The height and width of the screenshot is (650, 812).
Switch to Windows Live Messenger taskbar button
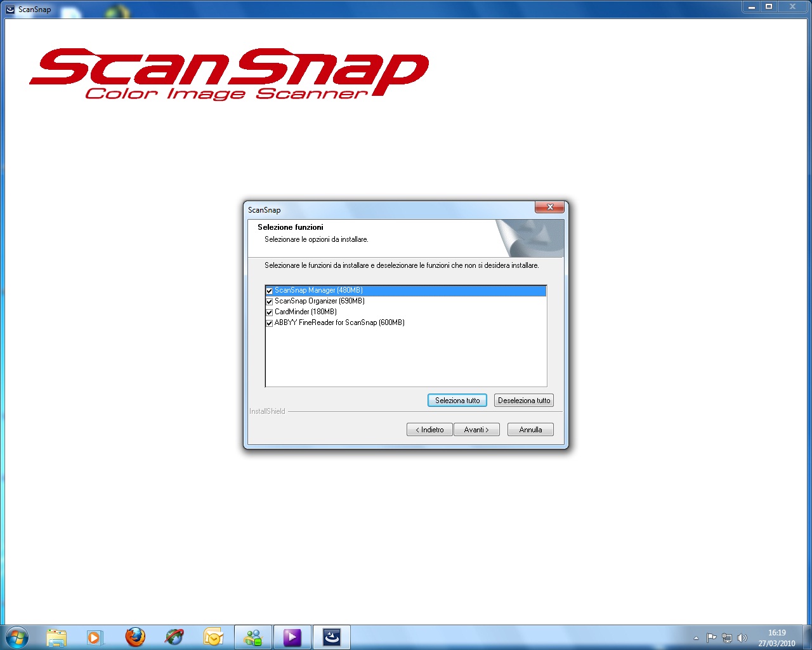point(253,637)
